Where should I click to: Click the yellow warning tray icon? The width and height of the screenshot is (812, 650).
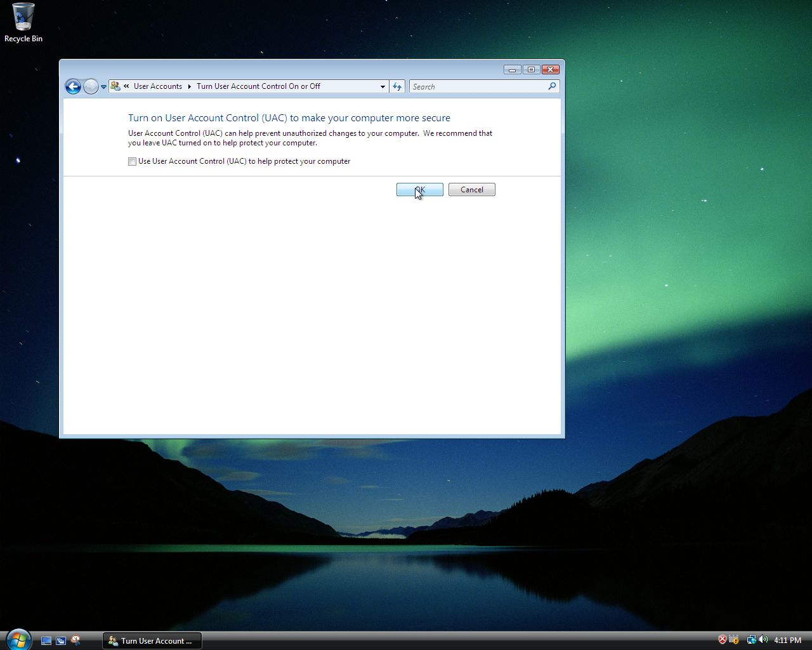(x=734, y=640)
